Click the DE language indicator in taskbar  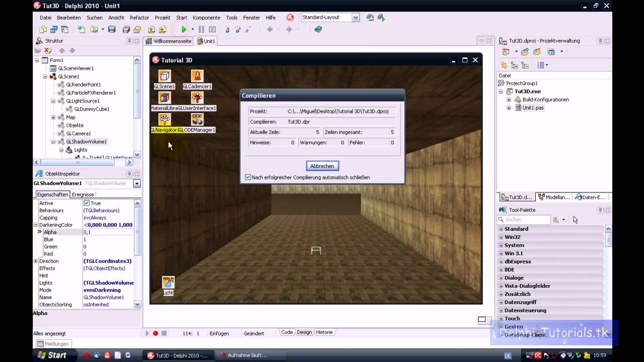point(508,355)
